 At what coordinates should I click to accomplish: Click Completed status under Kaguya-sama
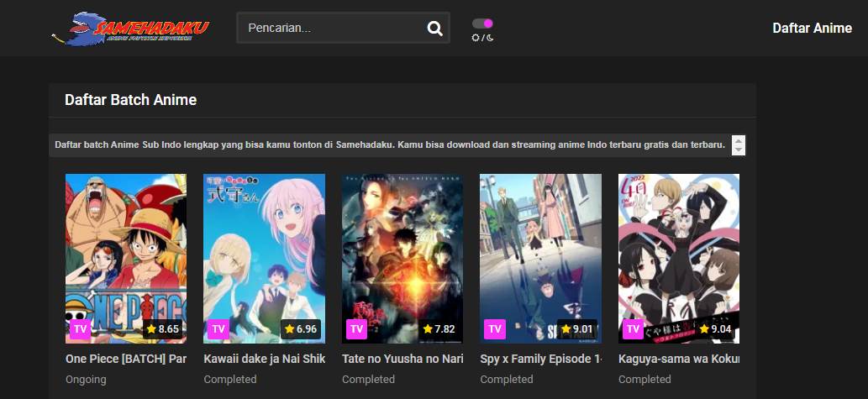tap(644, 380)
